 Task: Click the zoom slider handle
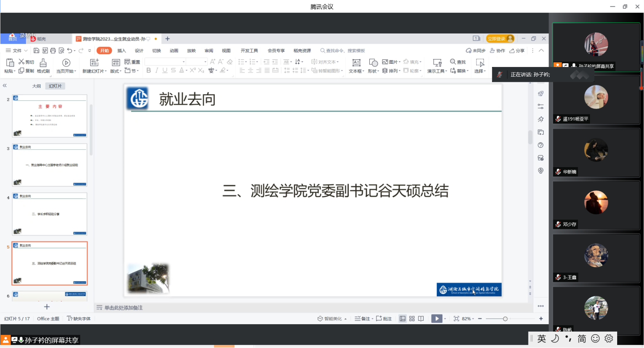[505, 319]
